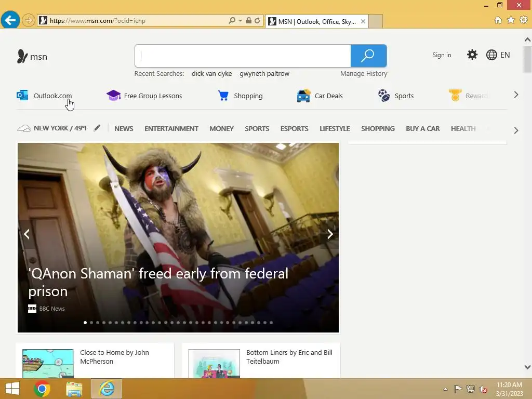Open the NEWS navigation tab
532x399 pixels.
pyautogui.click(x=124, y=129)
